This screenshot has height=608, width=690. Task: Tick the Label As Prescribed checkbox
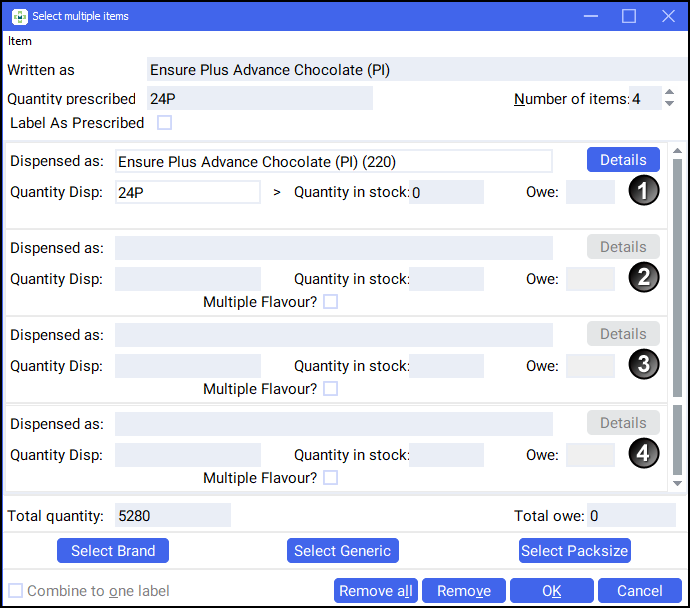[165, 123]
